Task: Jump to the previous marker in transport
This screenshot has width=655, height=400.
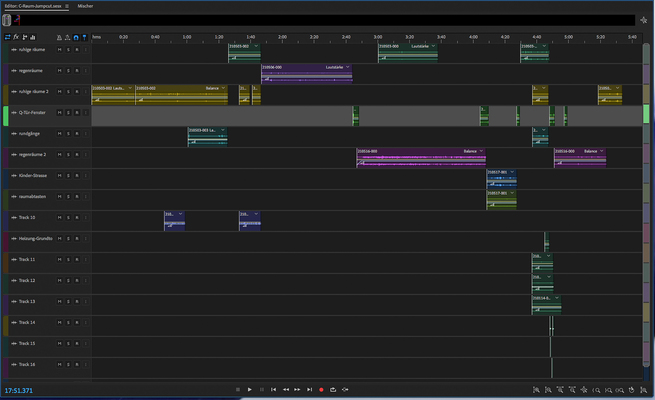Action: 273,389
